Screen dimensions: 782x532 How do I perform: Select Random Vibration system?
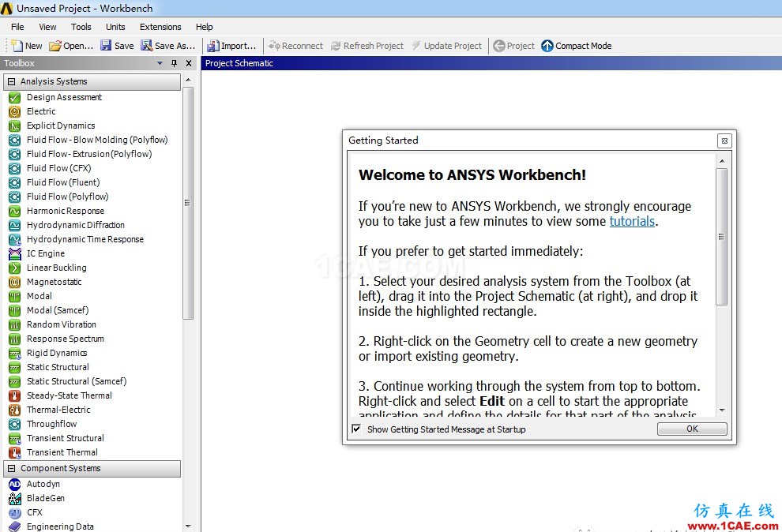(62, 324)
